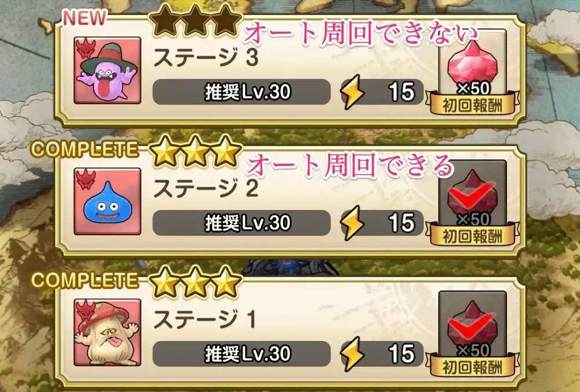This screenshot has height=392, width=580.
Task: Click the three empty stars above Stage 3
Action: coord(195,20)
